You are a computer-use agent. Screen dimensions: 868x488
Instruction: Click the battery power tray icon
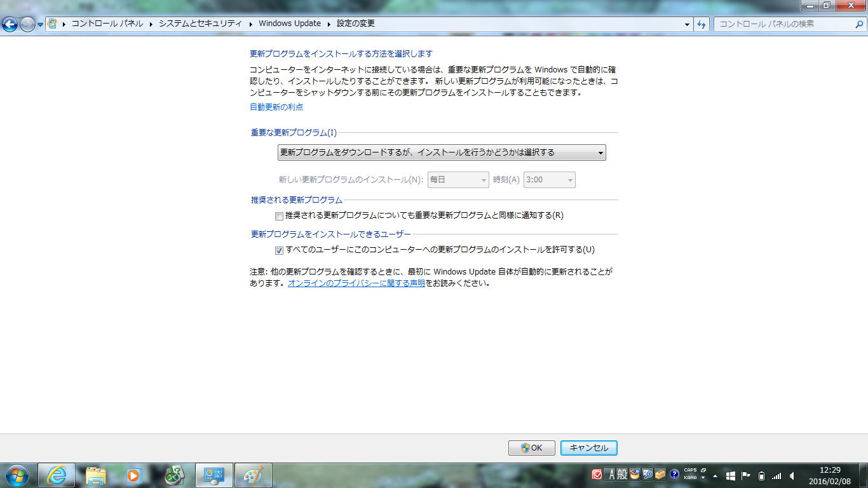click(761, 475)
